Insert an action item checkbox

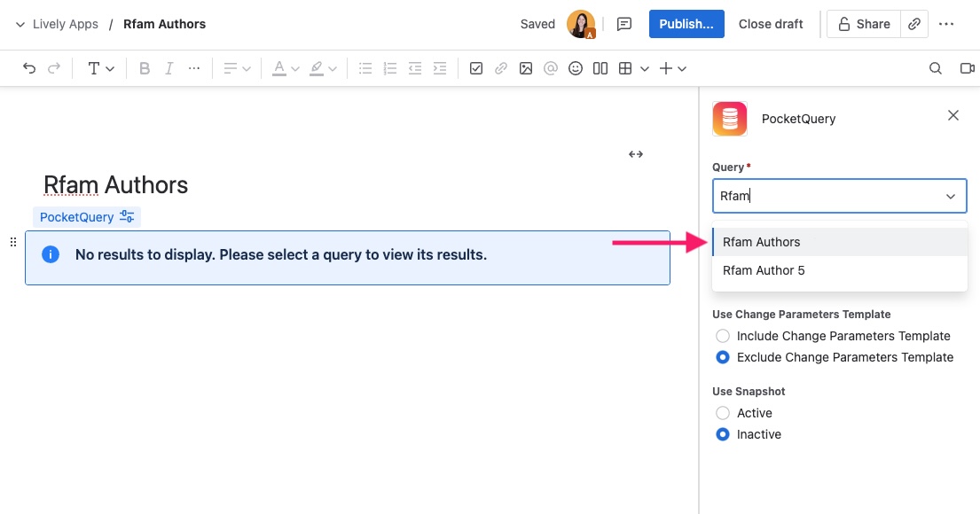(476, 68)
